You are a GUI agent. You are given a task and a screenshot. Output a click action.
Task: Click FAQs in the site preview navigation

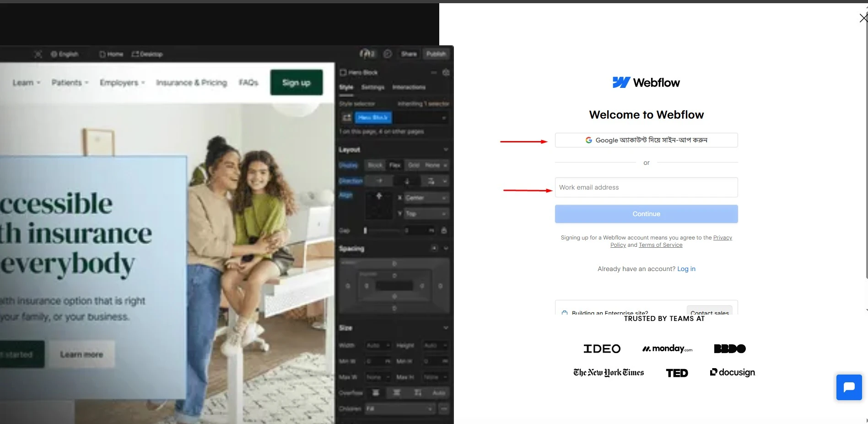tap(248, 82)
